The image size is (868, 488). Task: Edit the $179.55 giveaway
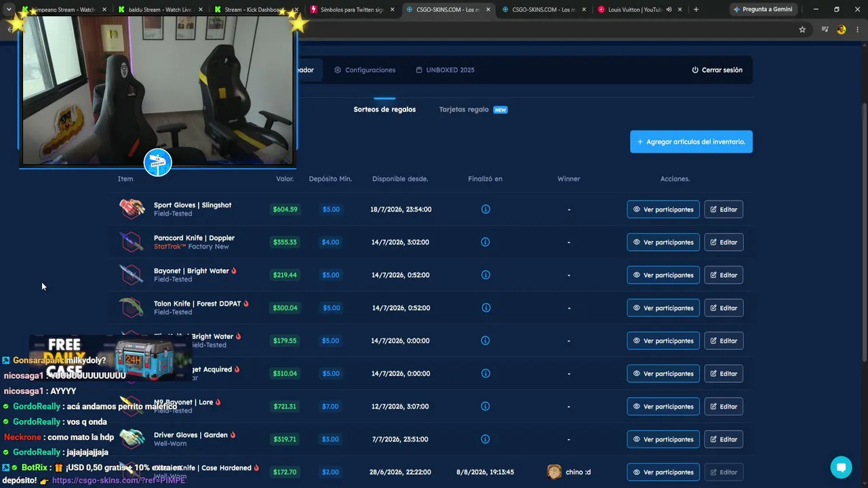(724, 341)
